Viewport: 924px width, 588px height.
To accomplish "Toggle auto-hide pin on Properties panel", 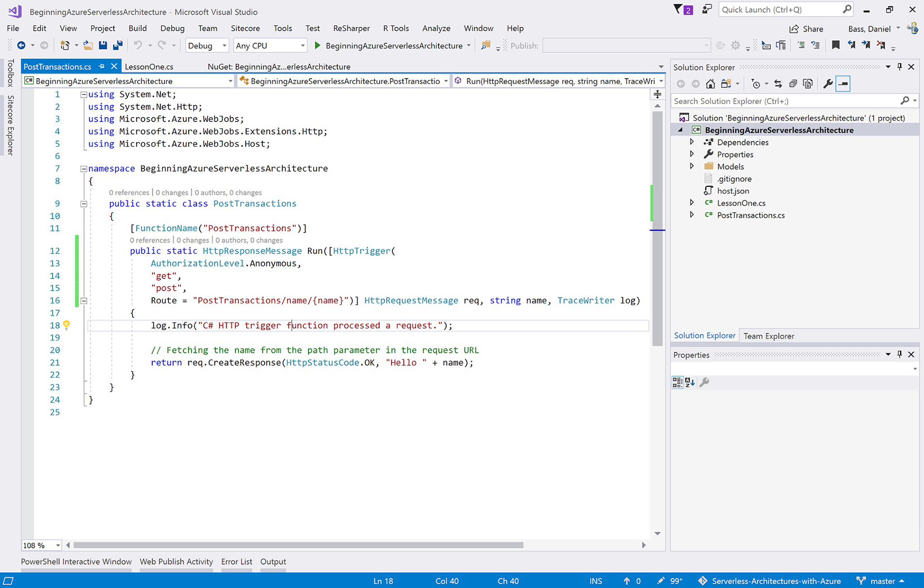I will (900, 354).
